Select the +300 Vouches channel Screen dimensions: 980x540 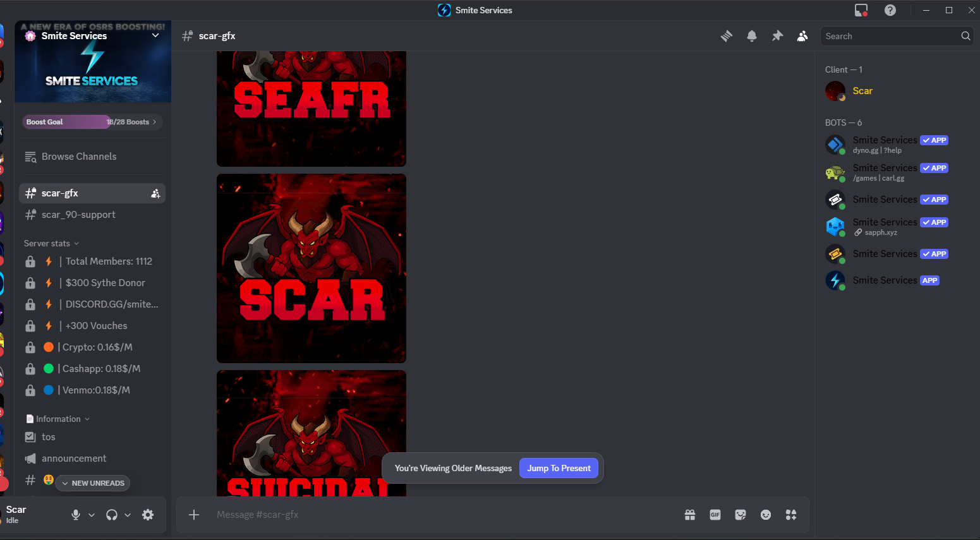coord(92,326)
